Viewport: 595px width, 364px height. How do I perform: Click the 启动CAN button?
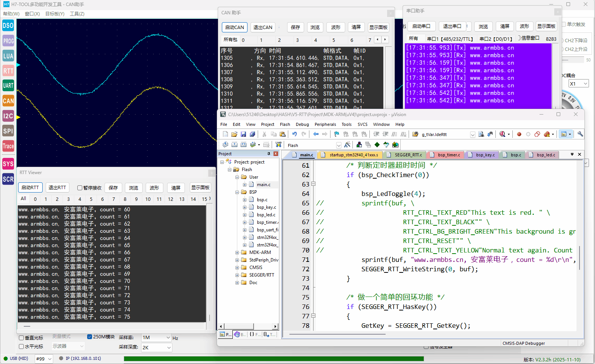tap(234, 28)
